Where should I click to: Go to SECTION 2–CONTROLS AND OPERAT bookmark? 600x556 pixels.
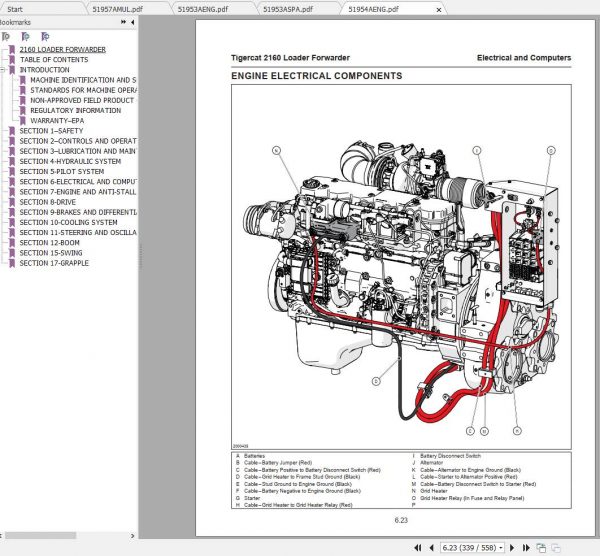(78, 141)
